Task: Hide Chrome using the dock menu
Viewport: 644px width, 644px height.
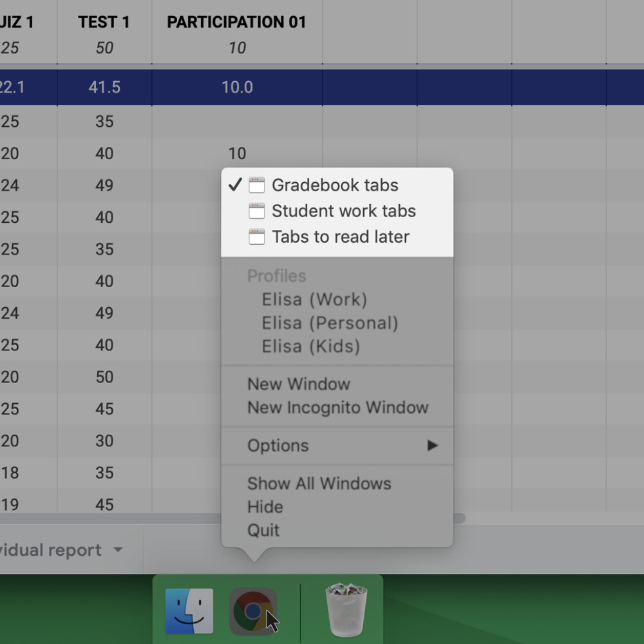Action: click(x=265, y=507)
